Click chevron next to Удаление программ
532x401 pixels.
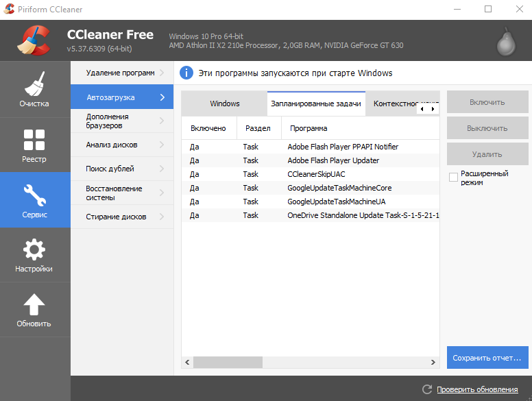click(162, 73)
